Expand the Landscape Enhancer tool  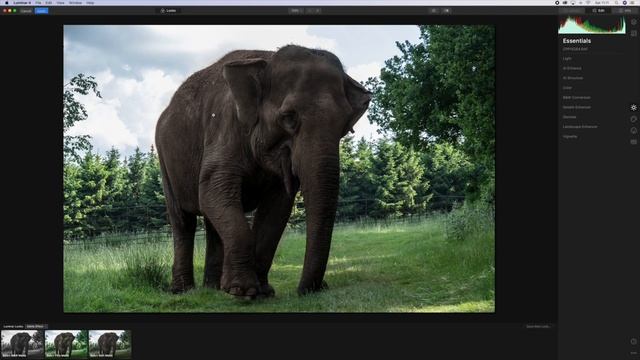pos(580,127)
